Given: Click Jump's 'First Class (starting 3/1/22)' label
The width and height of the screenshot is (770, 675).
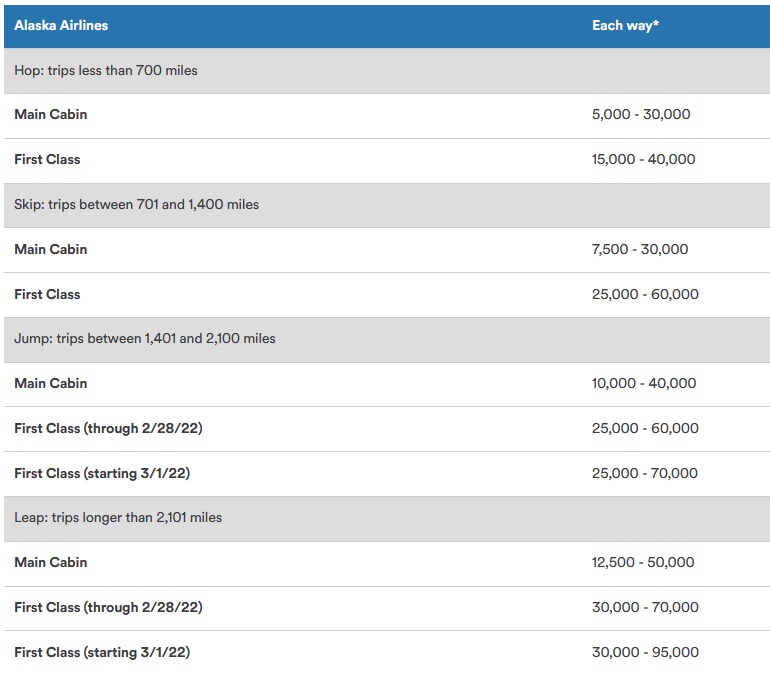Looking at the screenshot, I should [x=102, y=474].
